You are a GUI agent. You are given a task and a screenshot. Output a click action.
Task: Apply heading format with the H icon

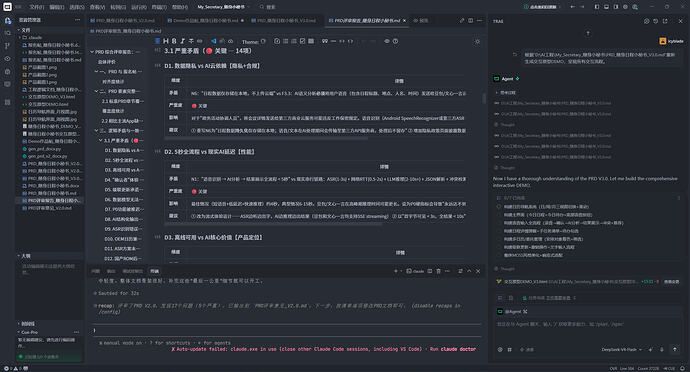(166, 41)
